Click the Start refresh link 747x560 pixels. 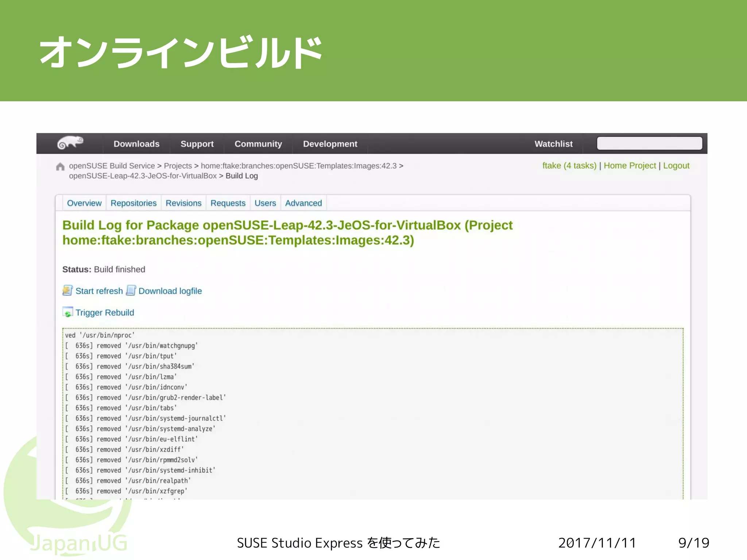click(x=99, y=291)
